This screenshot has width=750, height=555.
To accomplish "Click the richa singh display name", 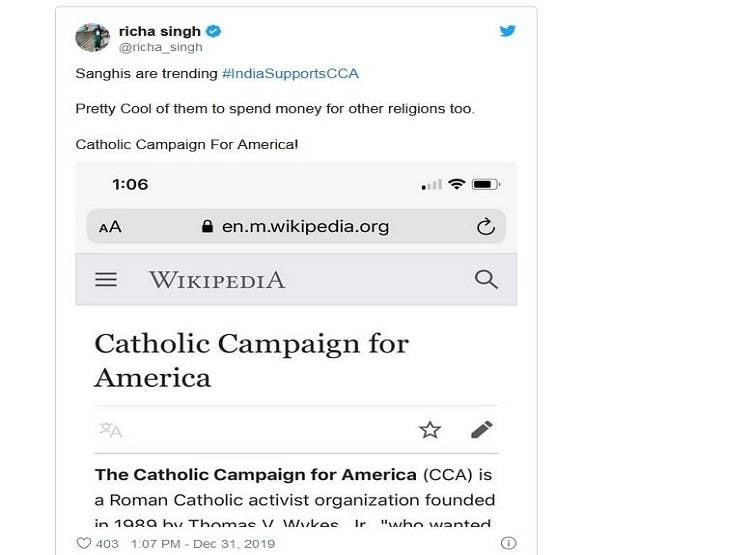I will tap(160, 31).
